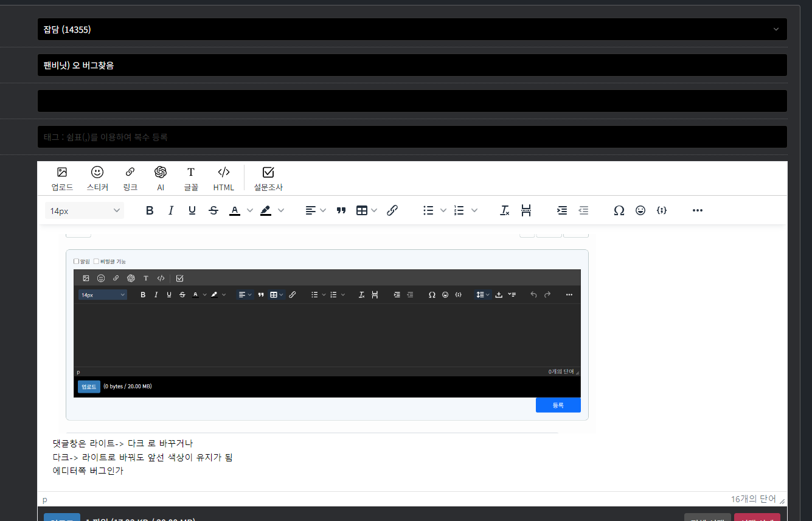Add a 설문조사 poll
Screen dimensions: 812x521
click(x=268, y=179)
